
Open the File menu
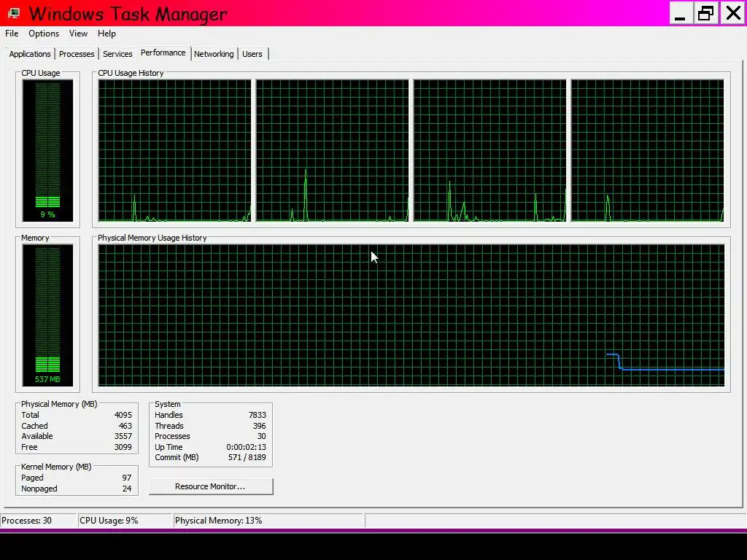point(12,34)
